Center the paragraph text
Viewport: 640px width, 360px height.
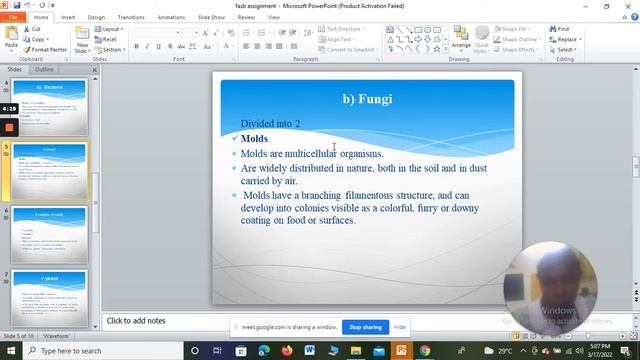point(257,46)
